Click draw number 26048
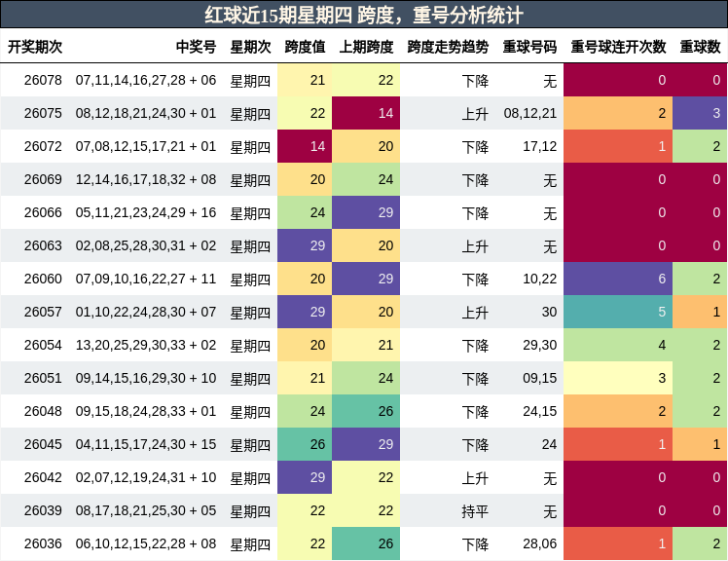This screenshot has width=728, height=561. point(43,411)
